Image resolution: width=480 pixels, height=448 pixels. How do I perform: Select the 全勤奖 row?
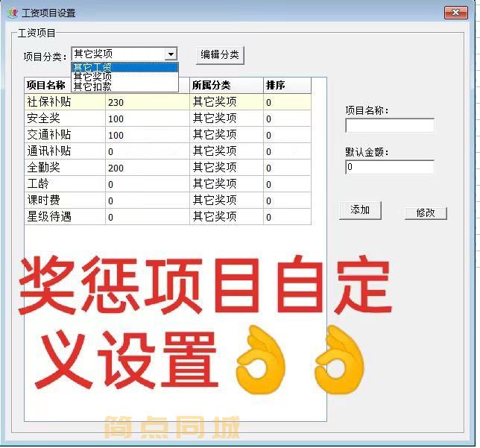click(168, 168)
